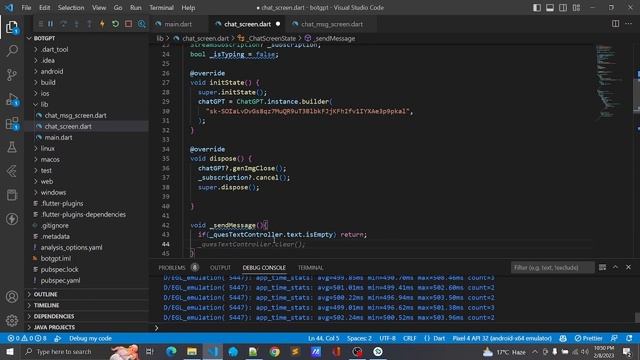Toggle debug console word wrap/tree icon
The image size is (640, 360).
click(x=602, y=267)
